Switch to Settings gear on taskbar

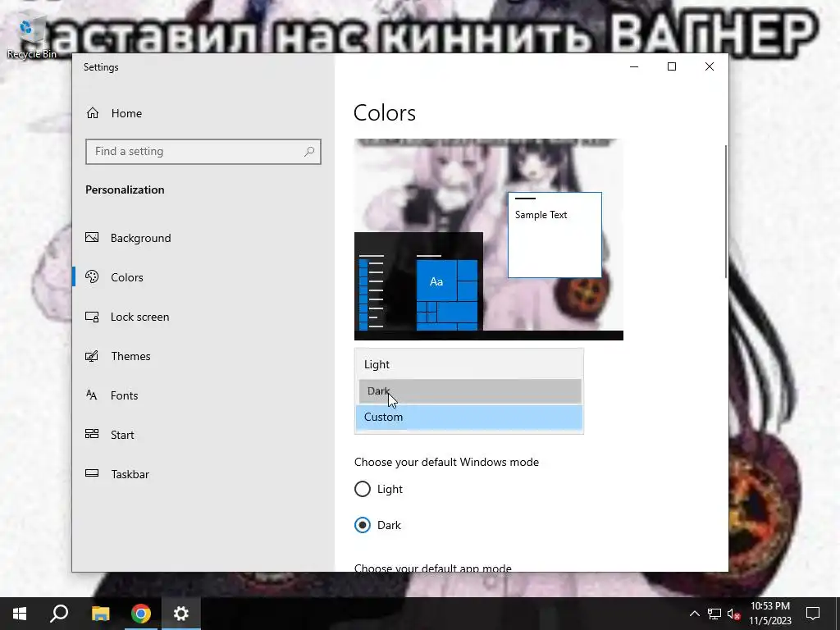click(181, 614)
